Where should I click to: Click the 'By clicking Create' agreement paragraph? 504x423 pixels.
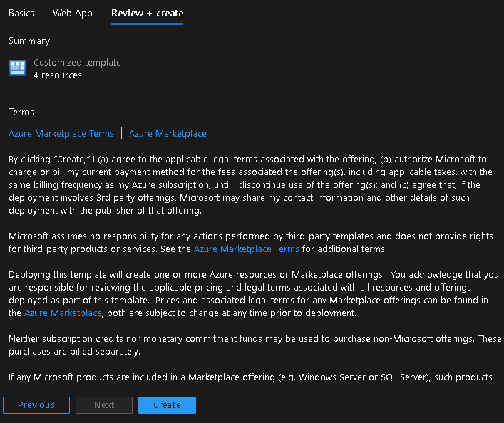pyautogui.click(x=250, y=184)
